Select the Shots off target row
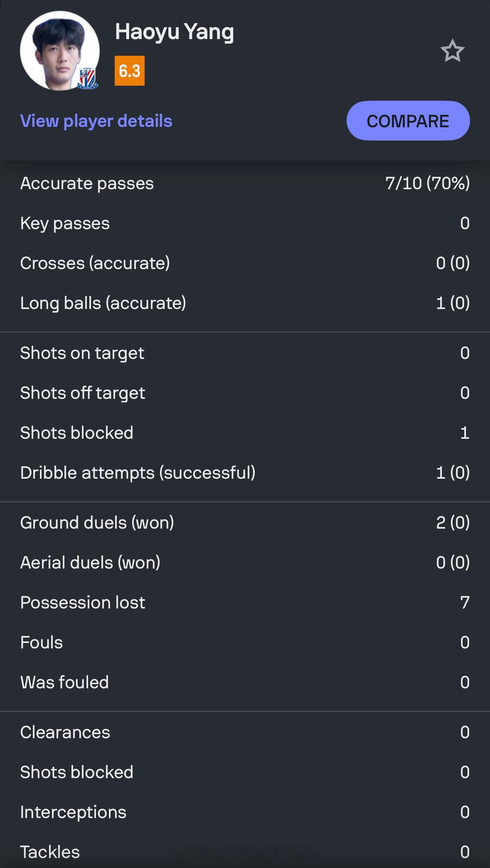The width and height of the screenshot is (490, 868). coord(245,393)
